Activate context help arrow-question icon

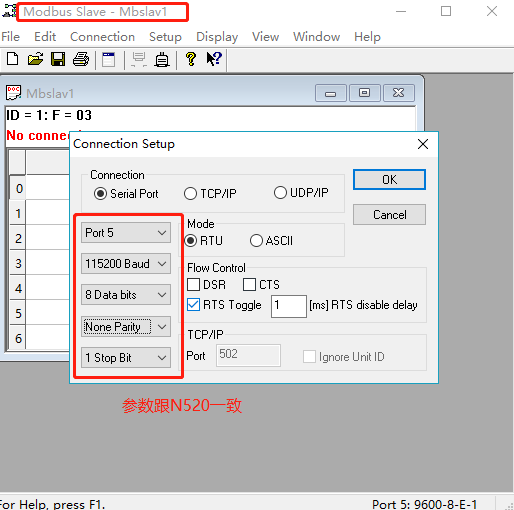[214, 59]
